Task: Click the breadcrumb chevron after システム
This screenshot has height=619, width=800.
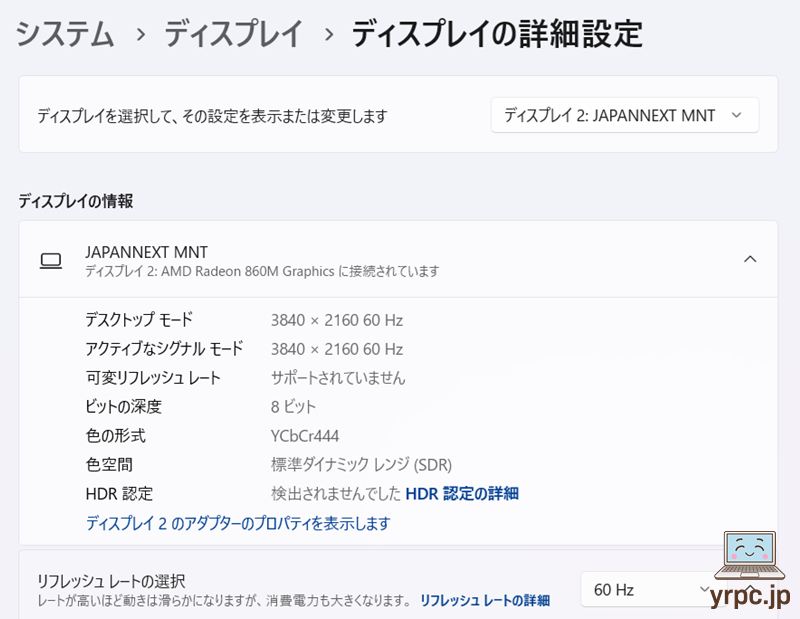Action: pos(140,35)
